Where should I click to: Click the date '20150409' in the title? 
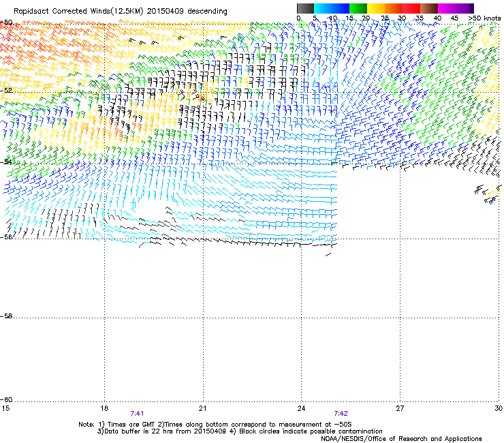(x=166, y=12)
